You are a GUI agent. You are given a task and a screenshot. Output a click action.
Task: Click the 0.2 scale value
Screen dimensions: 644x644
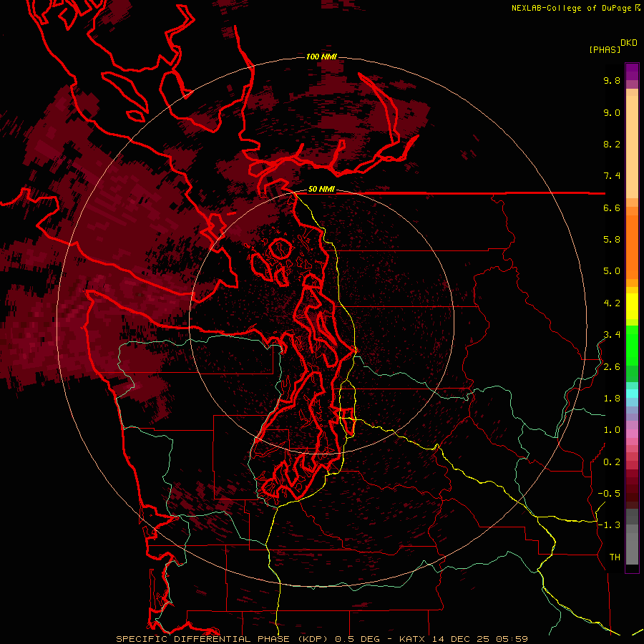[x=612, y=462]
